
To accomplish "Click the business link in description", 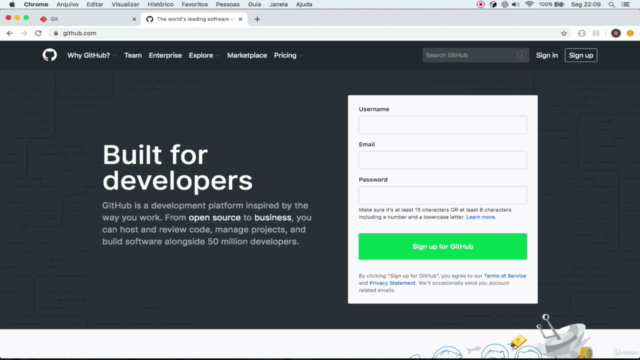I will click(273, 218).
